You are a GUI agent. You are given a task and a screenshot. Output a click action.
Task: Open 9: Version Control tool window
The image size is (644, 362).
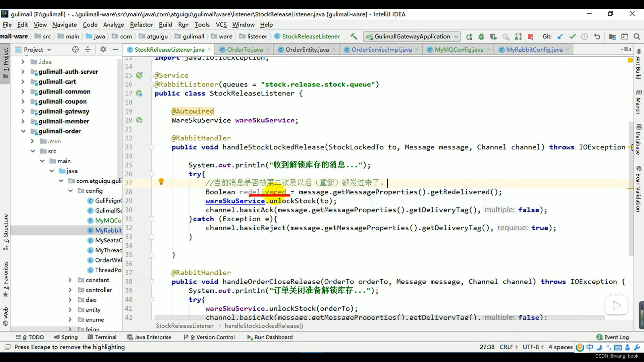pyautogui.click(x=209, y=337)
